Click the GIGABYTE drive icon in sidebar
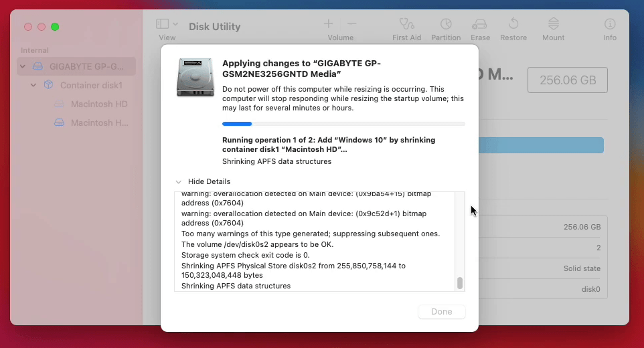This screenshot has height=348, width=644. click(x=37, y=66)
